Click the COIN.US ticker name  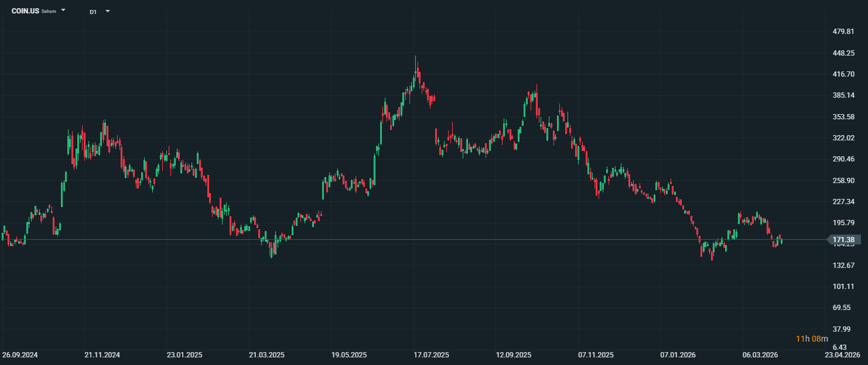point(25,11)
